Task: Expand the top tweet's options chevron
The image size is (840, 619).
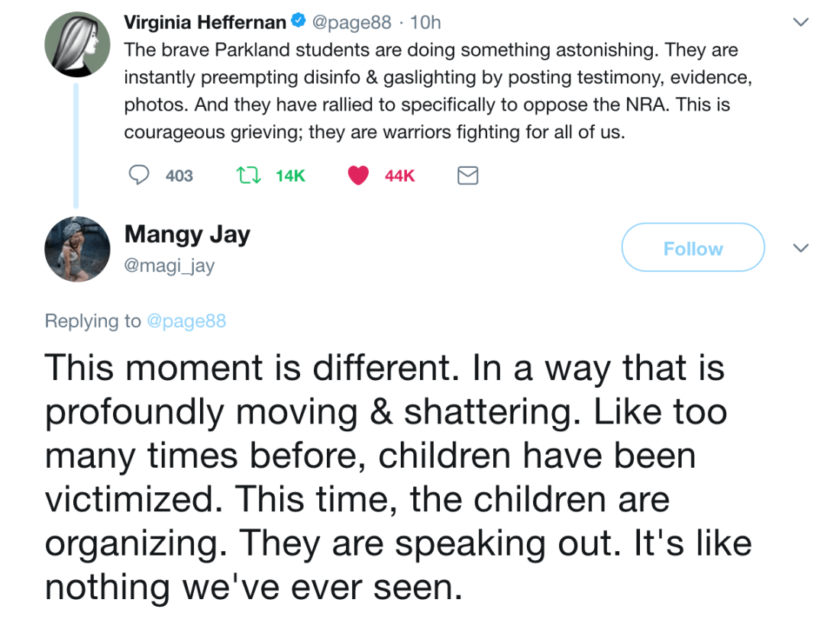Action: (800, 23)
